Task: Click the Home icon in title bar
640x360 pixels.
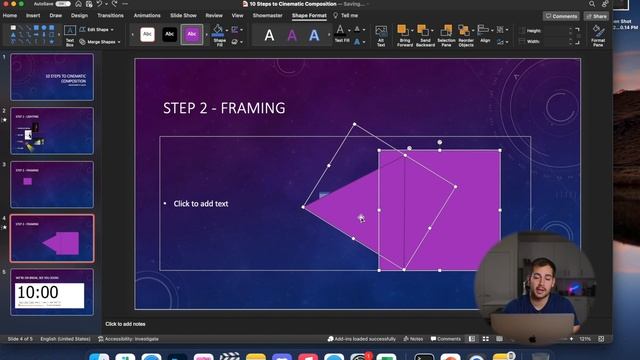Action: (78, 4)
